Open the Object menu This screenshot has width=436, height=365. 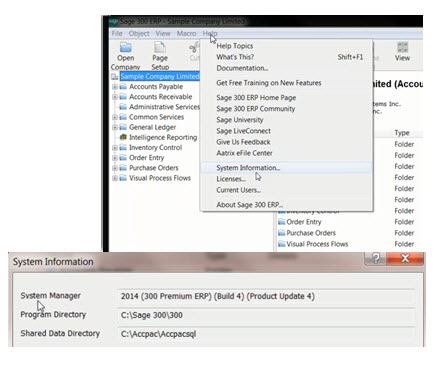[139, 33]
